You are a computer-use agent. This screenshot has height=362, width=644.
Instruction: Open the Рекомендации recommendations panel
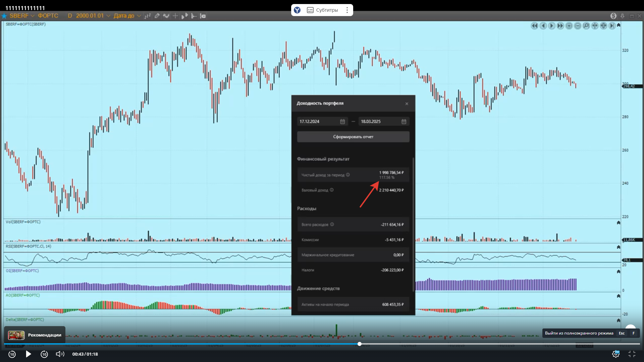(x=35, y=335)
